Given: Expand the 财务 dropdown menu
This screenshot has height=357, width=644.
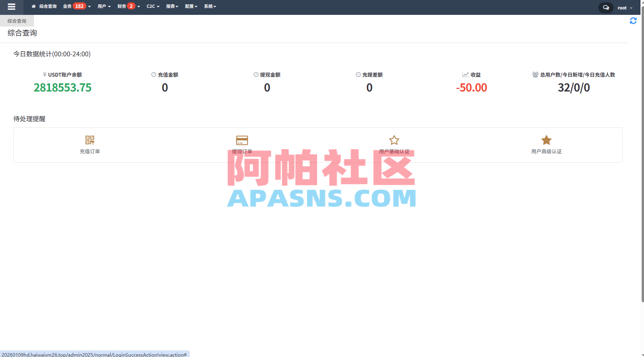Looking at the screenshot, I should [128, 6].
